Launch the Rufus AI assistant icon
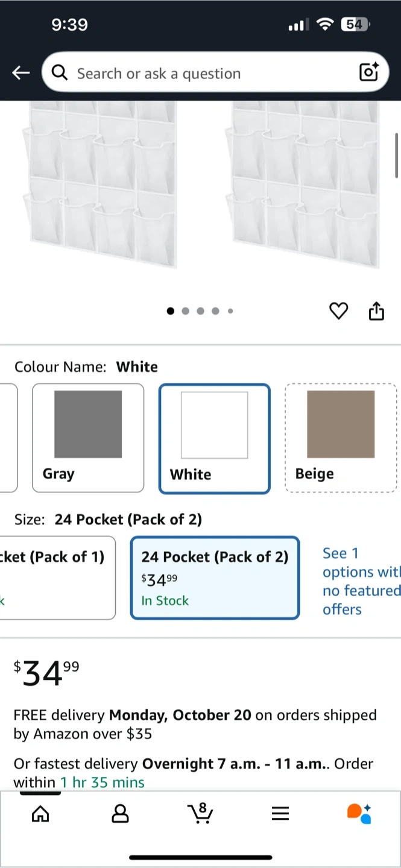Viewport: 401px width, 868px height. [359, 813]
